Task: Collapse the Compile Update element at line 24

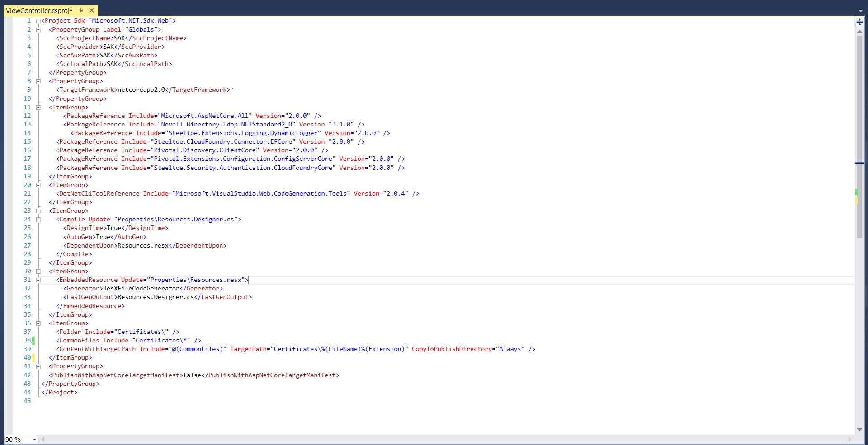Action: (x=39, y=220)
